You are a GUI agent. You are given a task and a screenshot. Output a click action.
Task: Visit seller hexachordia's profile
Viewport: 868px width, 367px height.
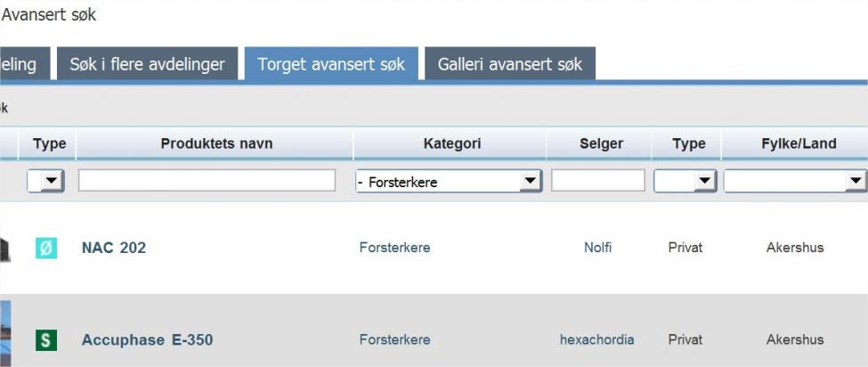pyautogui.click(x=596, y=339)
